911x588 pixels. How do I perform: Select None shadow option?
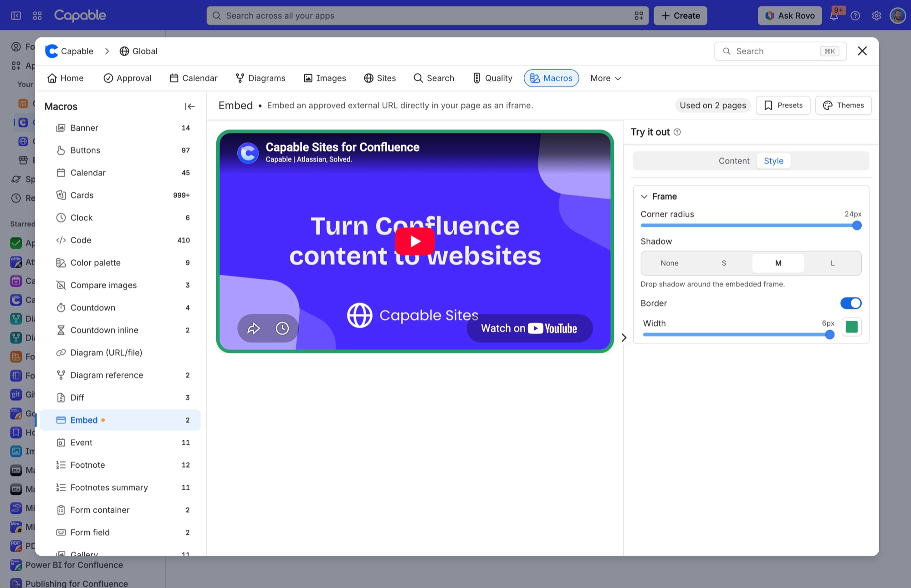[x=670, y=263]
